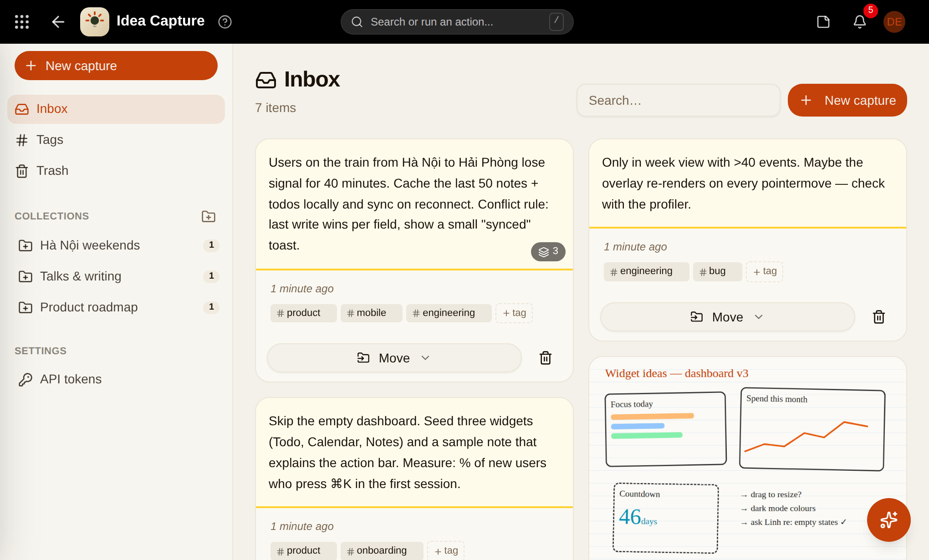Click the Idea Capture lightbulb logo
The width and height of the screenshot is (929, 560).
tap(95, 22)
